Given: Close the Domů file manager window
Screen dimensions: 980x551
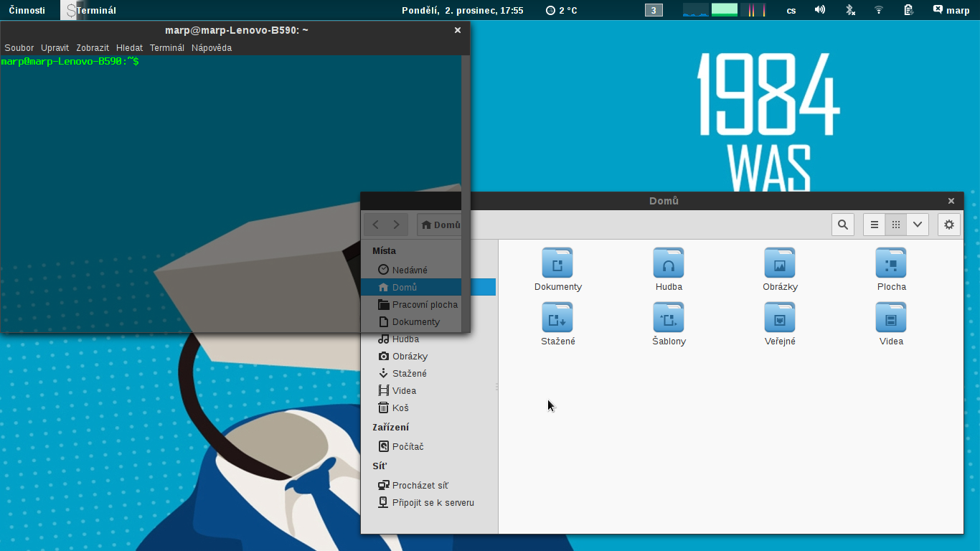Looking at the screenshot, I should 951,201.
